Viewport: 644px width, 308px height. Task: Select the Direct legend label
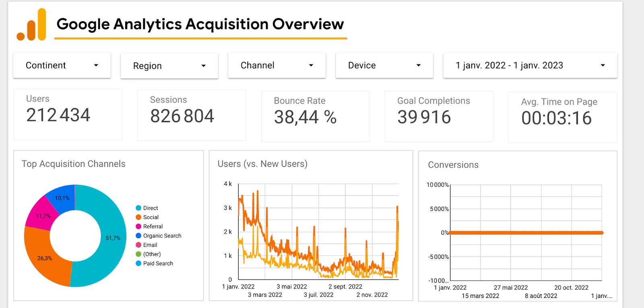coord(151,208)
